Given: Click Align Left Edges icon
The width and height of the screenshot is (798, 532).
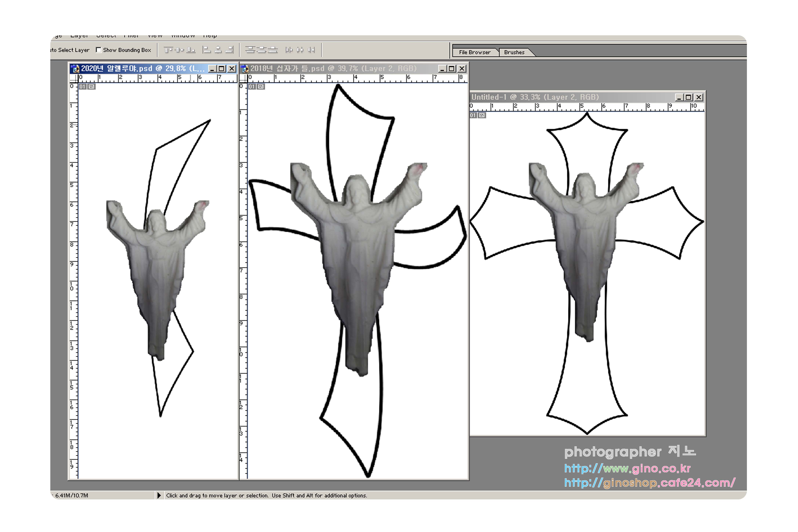Looking at the screenshot, I should coord(207,50).
